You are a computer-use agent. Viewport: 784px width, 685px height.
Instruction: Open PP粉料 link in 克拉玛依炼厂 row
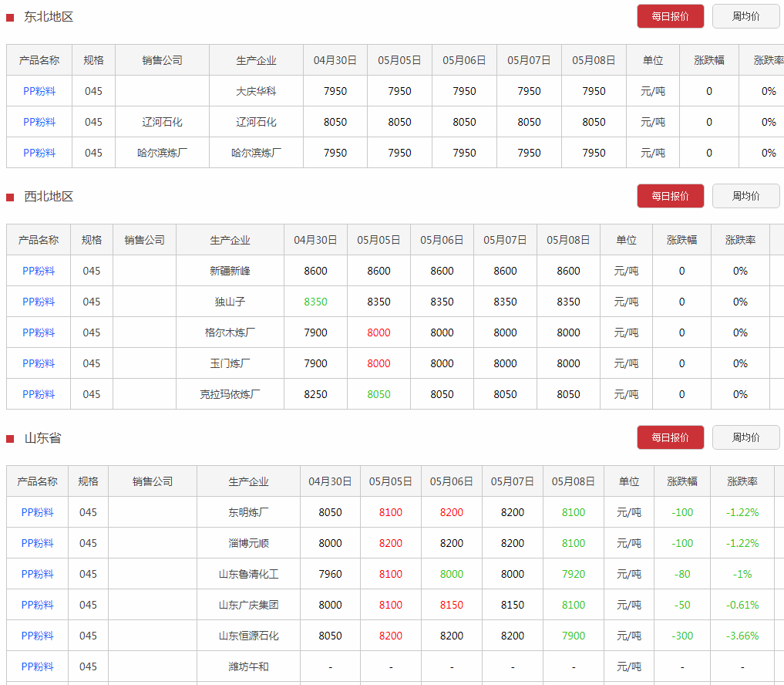(x=39, y=394)
